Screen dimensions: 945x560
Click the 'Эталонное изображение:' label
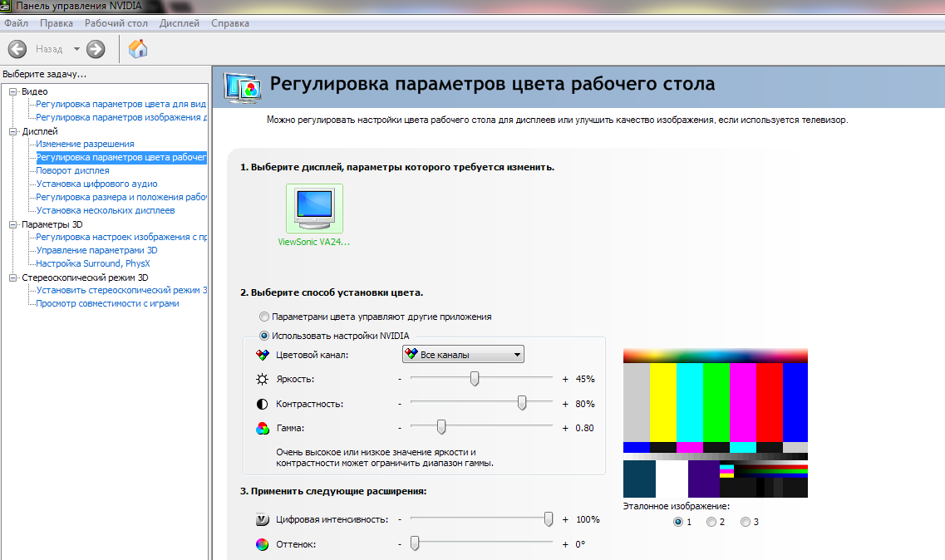[x=677, y=506]
